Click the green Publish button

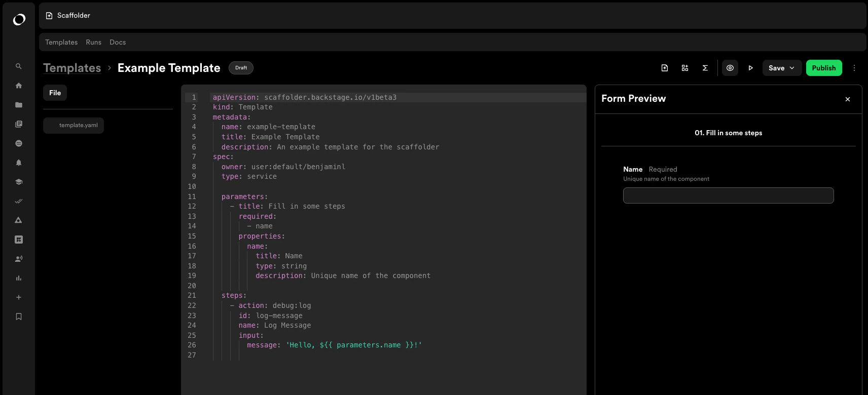point(824,68)
